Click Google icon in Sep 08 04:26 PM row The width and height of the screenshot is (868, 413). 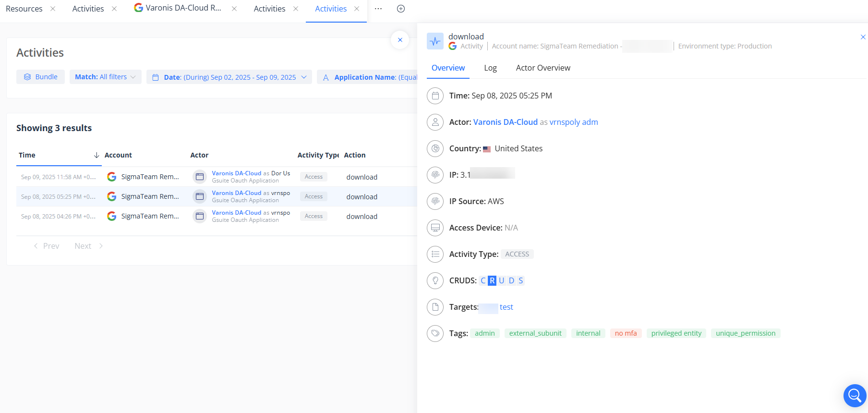pos(112,216)
